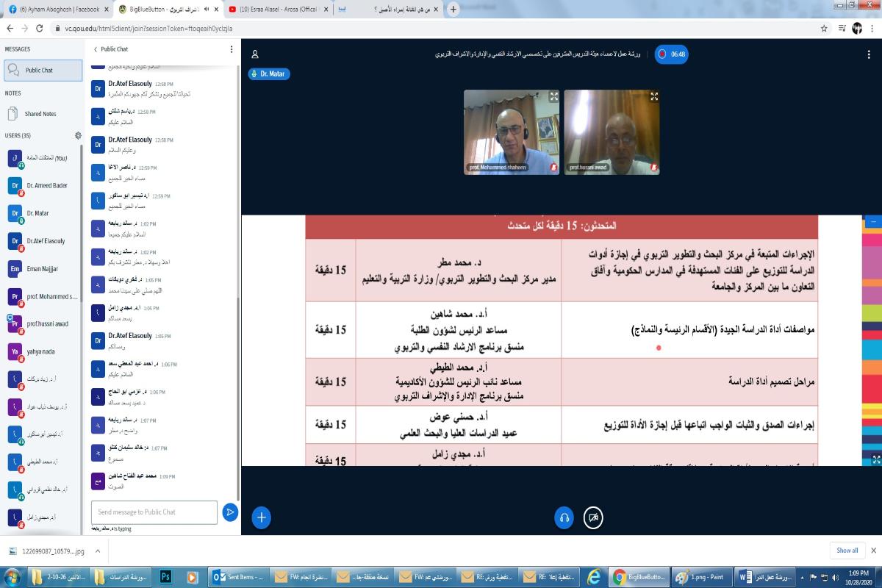Open the Chrome three-dot menu

(873, 28)
